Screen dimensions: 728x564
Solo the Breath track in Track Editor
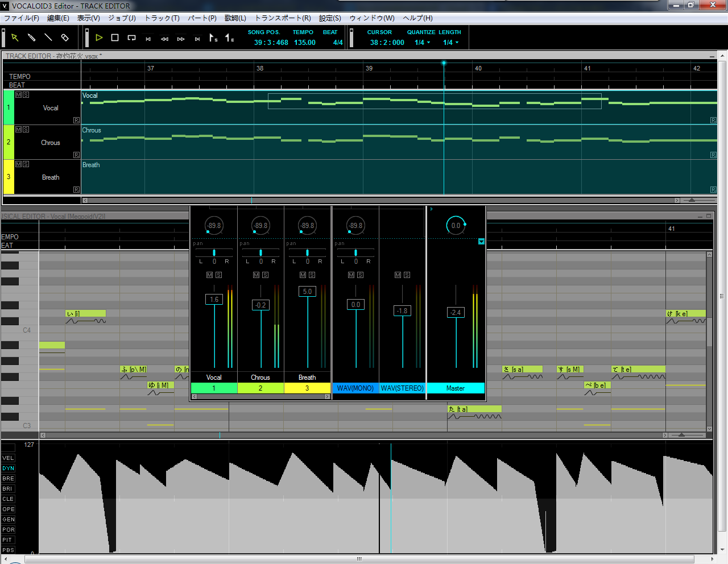tap(26, 164)
